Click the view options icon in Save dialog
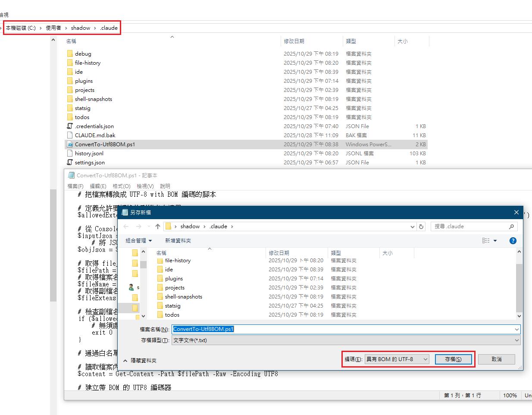532x415 pixels. (x=486, y=241)
